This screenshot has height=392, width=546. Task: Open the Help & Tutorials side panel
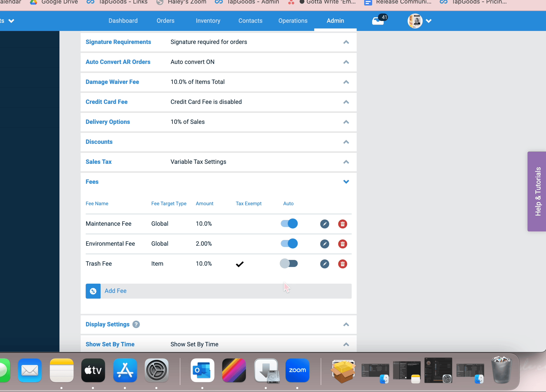tap(537, 191)
